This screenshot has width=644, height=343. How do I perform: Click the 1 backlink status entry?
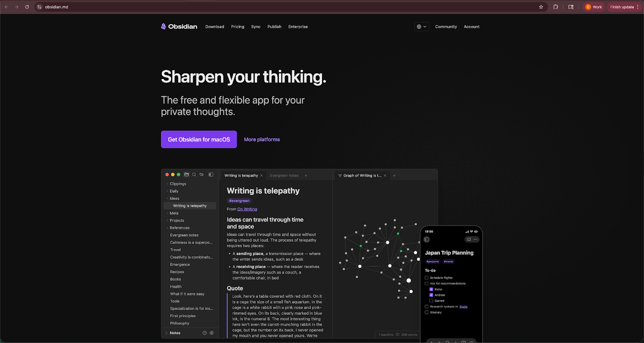click(386, 335)
